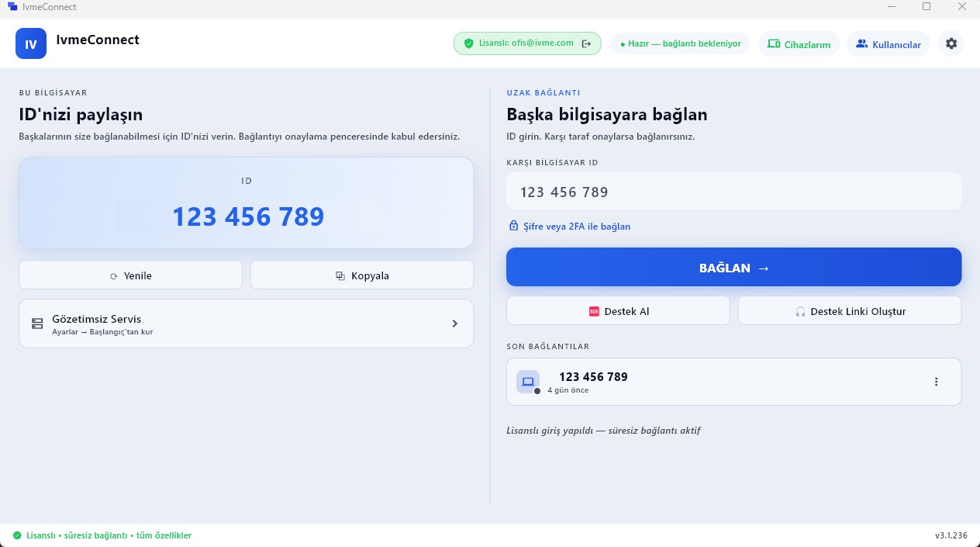Viewport: 980px width, 547px height.
Task: Copy ID with Kopyala button
Action: click(362, 275)
